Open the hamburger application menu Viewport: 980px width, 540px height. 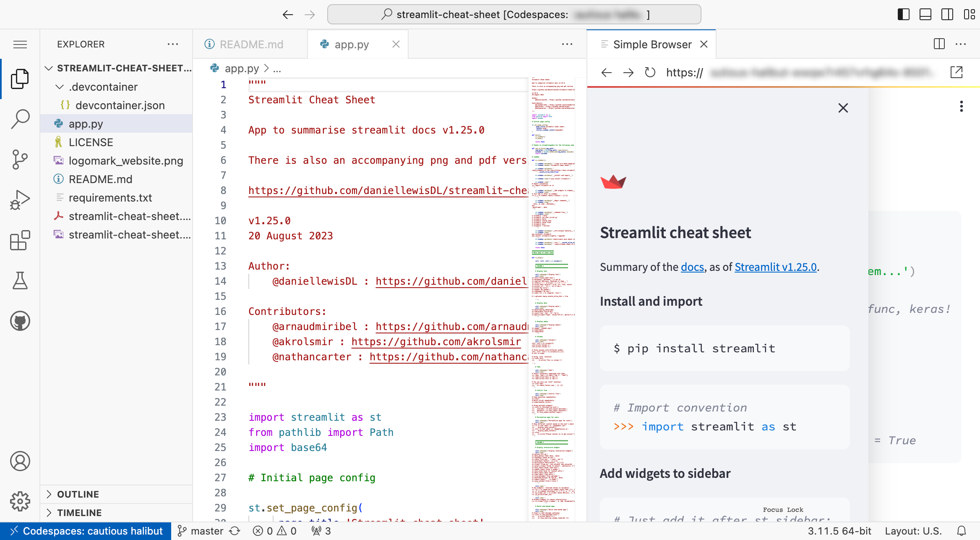tap(20, 44)
